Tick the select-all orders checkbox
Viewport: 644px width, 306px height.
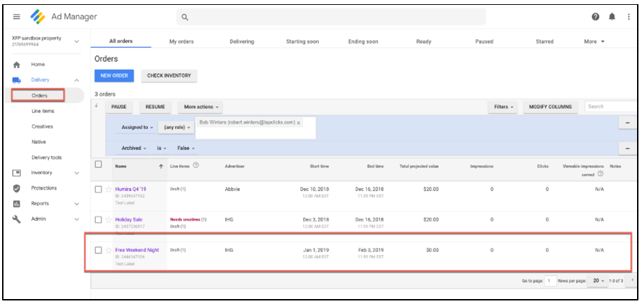tap(98, 164)
